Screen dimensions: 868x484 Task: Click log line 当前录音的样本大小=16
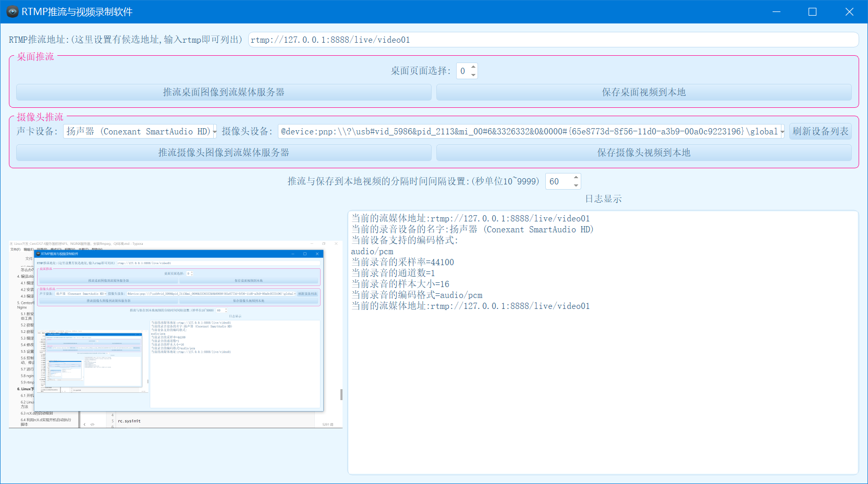(400, 284)
